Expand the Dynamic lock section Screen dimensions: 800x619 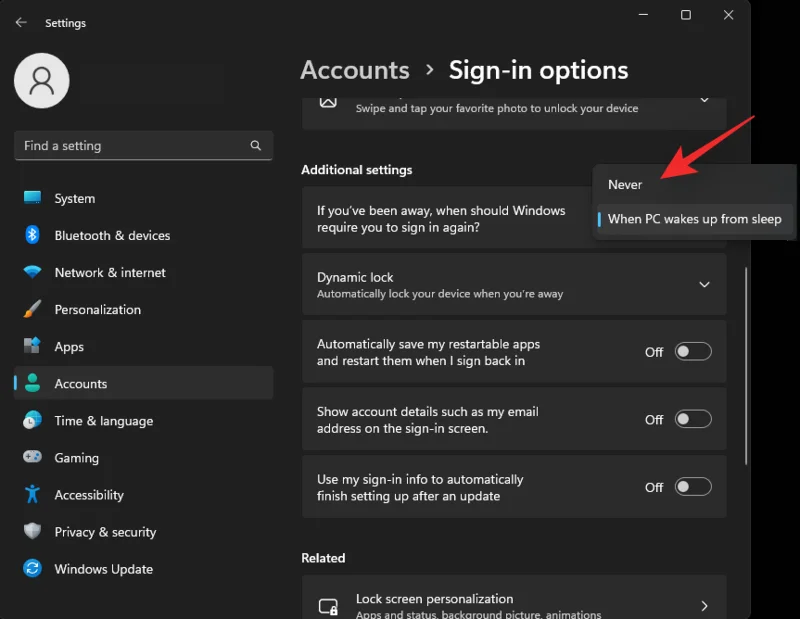(x=704, y=284)
